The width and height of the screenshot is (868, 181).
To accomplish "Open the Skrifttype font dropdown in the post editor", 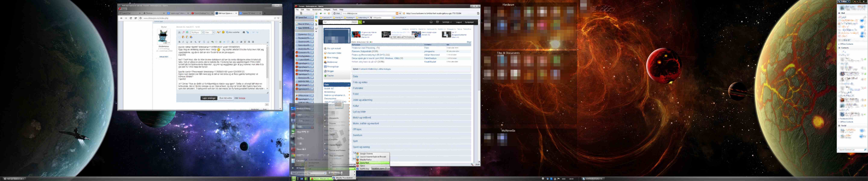I will (x=197, y=32).
